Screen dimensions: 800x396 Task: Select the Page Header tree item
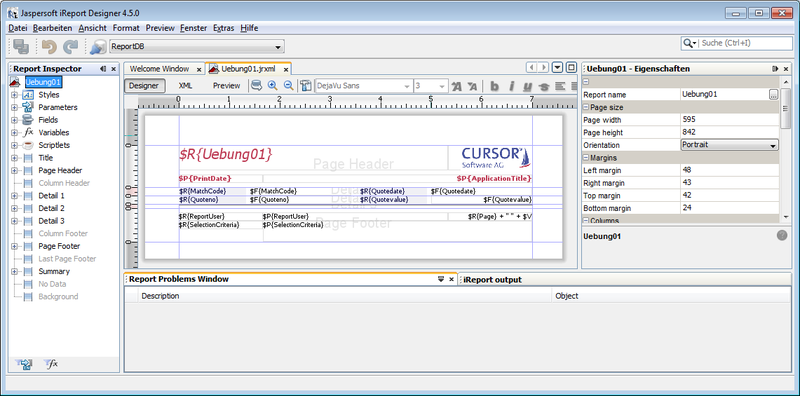(x=60, y=170)
